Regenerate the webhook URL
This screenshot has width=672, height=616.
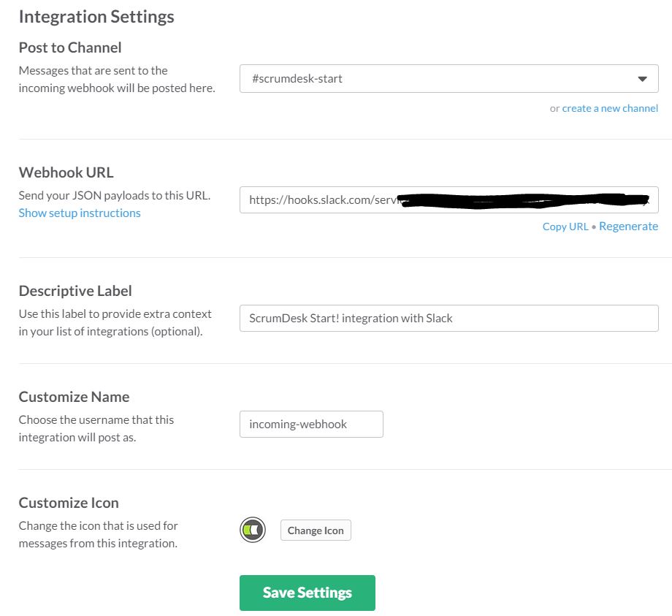pyautogui.click(x=628, y=226)
